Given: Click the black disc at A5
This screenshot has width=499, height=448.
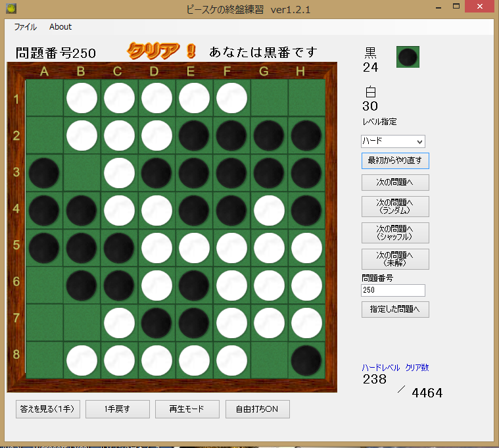Looking at the screenshot, I should coord(44,248).
